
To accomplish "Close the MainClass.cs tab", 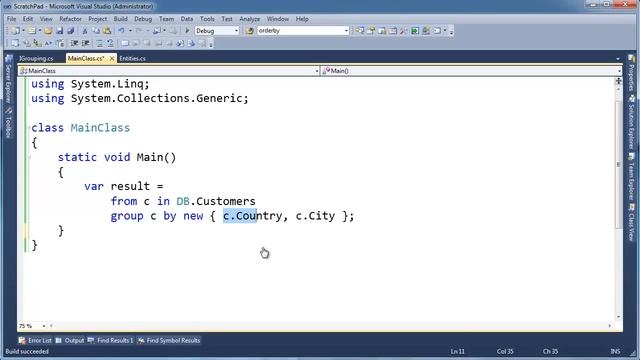I will 112,59.
